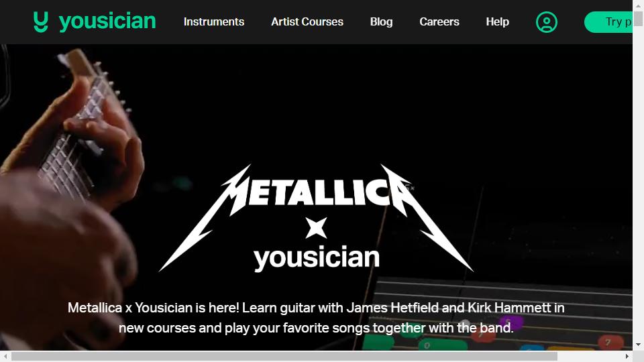The width and height of the screenshot is (644, 362).
Task: Click the green Yousician U-shaped logo icon
Action: coord(41,21)
